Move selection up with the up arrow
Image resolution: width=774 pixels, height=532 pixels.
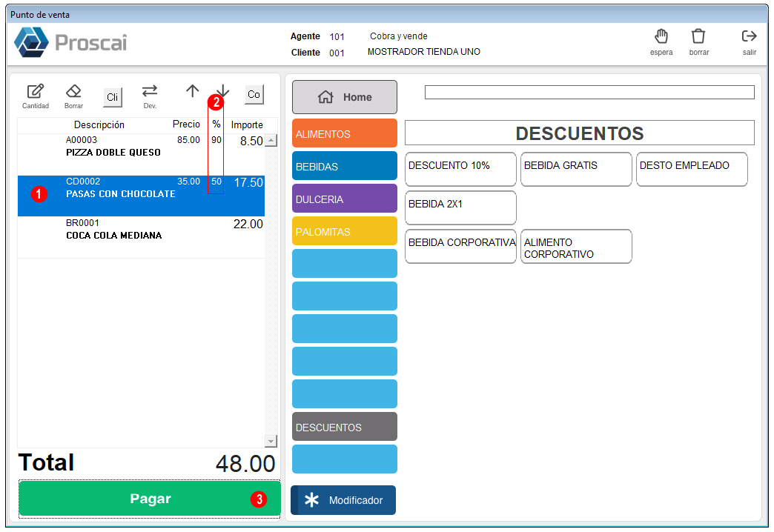(193, 91)
